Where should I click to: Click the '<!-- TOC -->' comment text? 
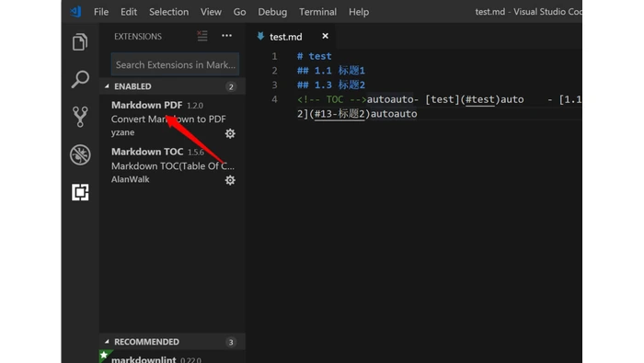(x=332, y=99)
